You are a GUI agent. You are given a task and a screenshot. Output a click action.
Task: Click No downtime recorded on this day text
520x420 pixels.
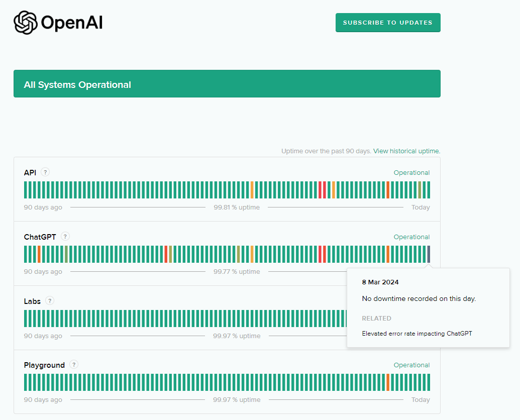(419, 299)
